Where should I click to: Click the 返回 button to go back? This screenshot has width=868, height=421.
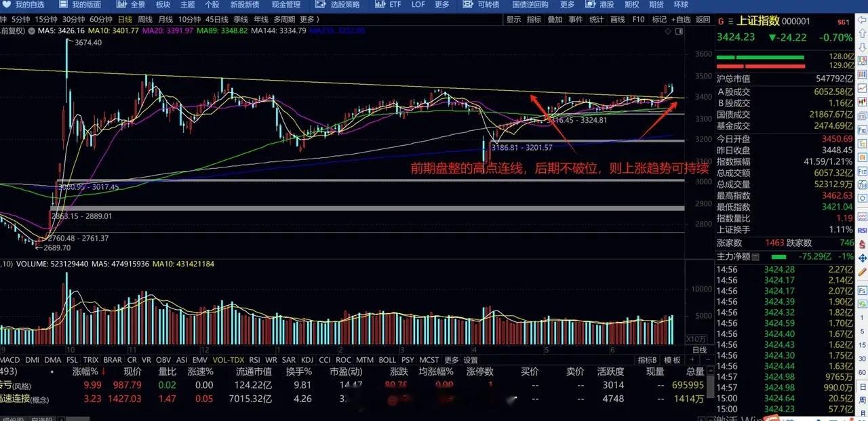pyautogui.click(x=703, y=20)
